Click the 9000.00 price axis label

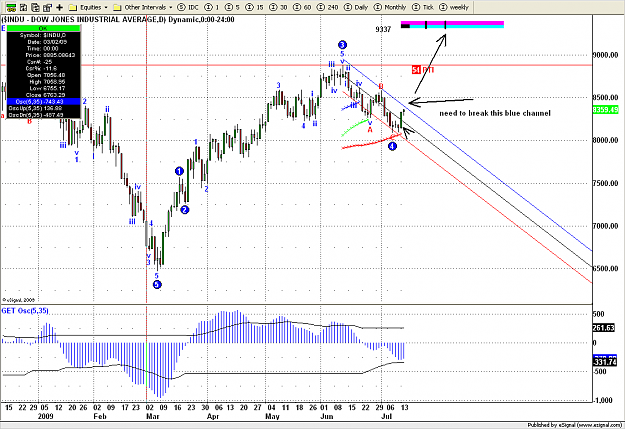[605, 55]
